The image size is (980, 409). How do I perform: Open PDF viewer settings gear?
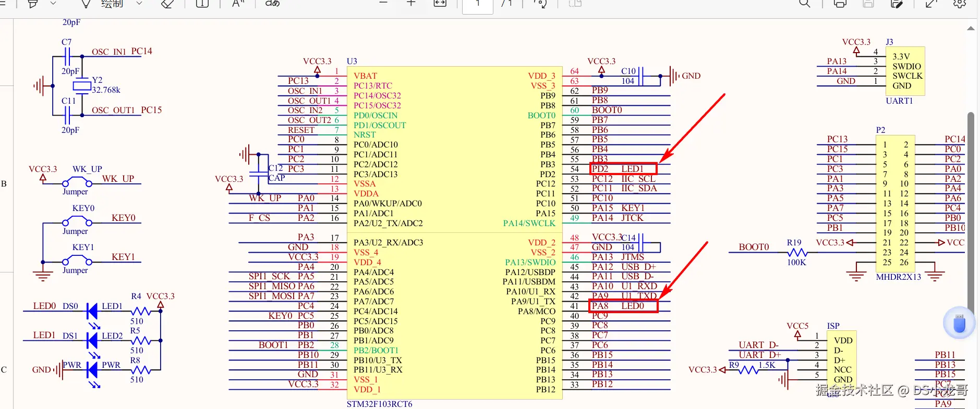pos(960,4)
